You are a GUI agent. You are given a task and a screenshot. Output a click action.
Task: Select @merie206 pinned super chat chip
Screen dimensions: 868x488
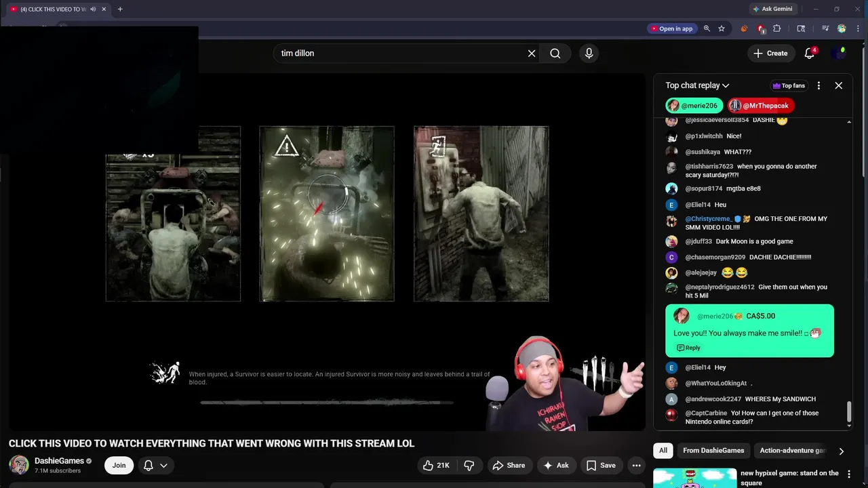click(x=694, y=106)
